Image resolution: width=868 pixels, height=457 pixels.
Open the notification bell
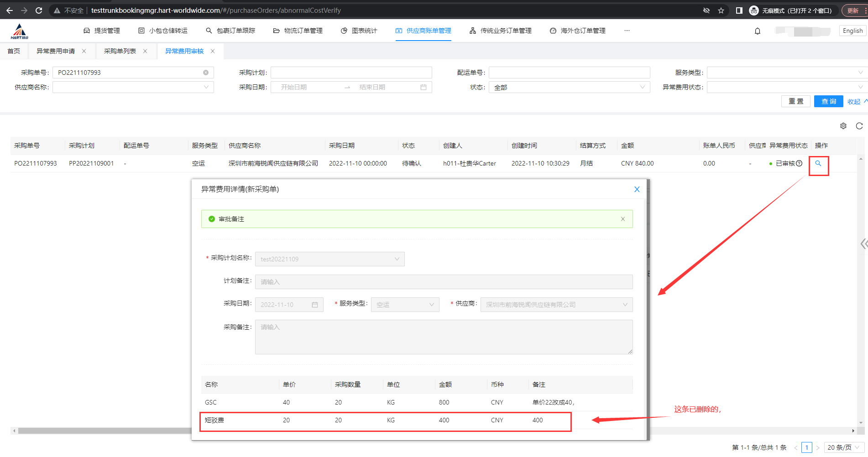click(758, 31)
